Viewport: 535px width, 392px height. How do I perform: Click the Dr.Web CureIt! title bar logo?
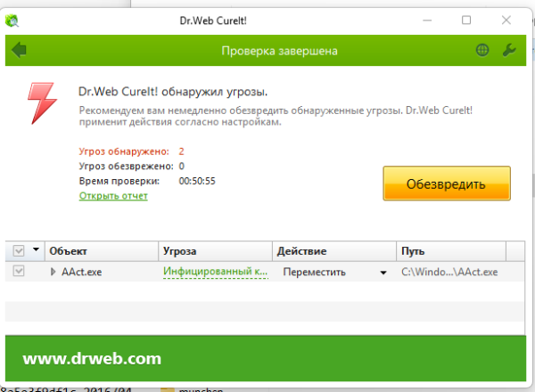click(x=12, y=20)
